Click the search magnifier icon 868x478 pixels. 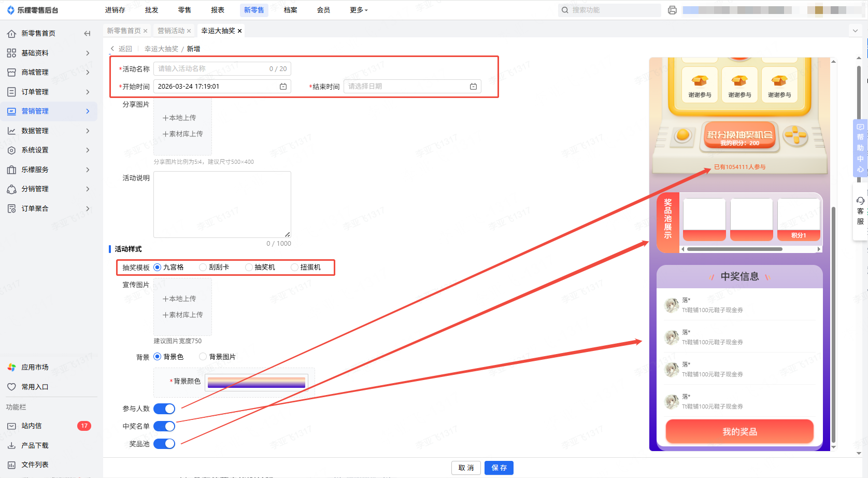point(565,10)
